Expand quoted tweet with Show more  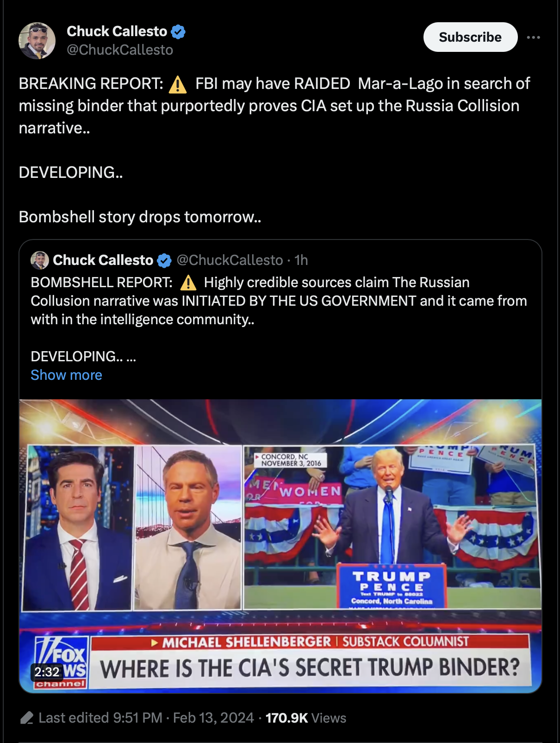(x=66, y=375)
